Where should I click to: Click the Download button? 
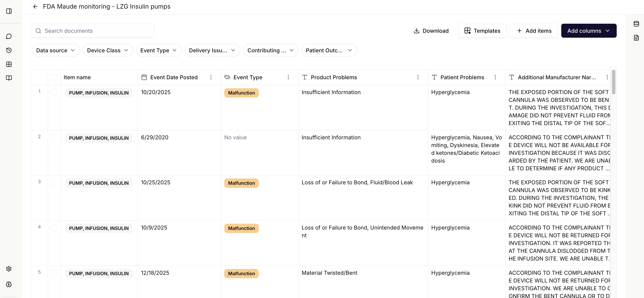point(431,31)
